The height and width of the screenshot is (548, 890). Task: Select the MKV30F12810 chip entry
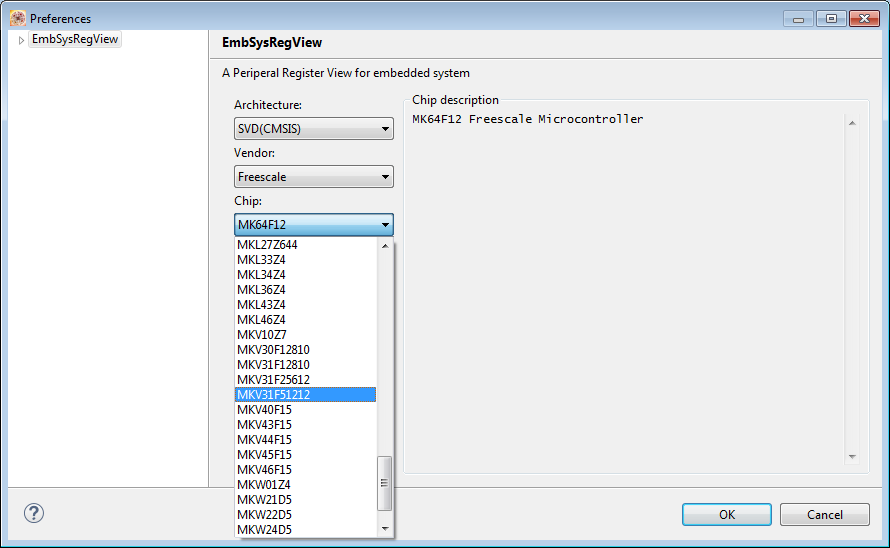pos(305,350)
